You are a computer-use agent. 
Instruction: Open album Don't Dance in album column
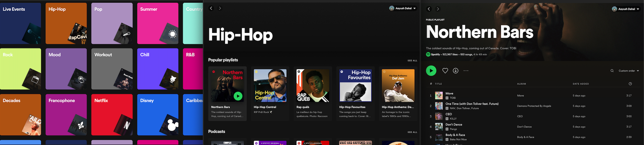pos(524,127)
